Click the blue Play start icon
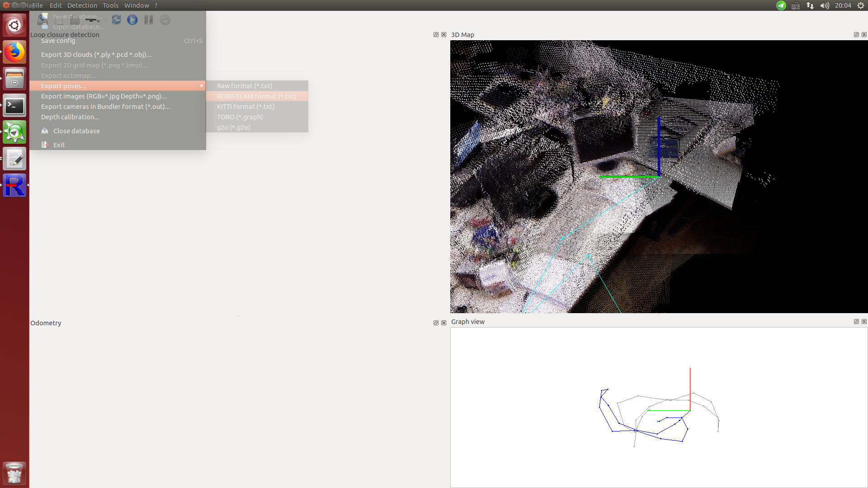The image size is (868, 488). [x=132, y=20]
